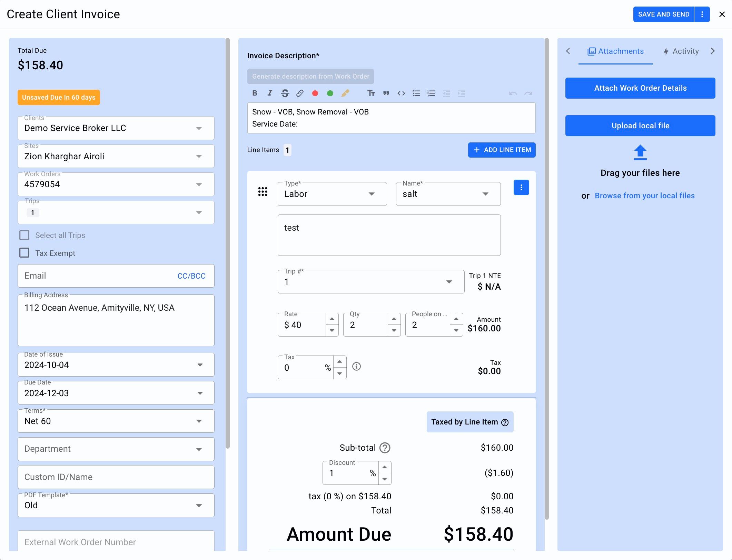Viewport: 732px width, 560px height.
Task: Click the strikethrough formatting icon
Action: [285, 93]
